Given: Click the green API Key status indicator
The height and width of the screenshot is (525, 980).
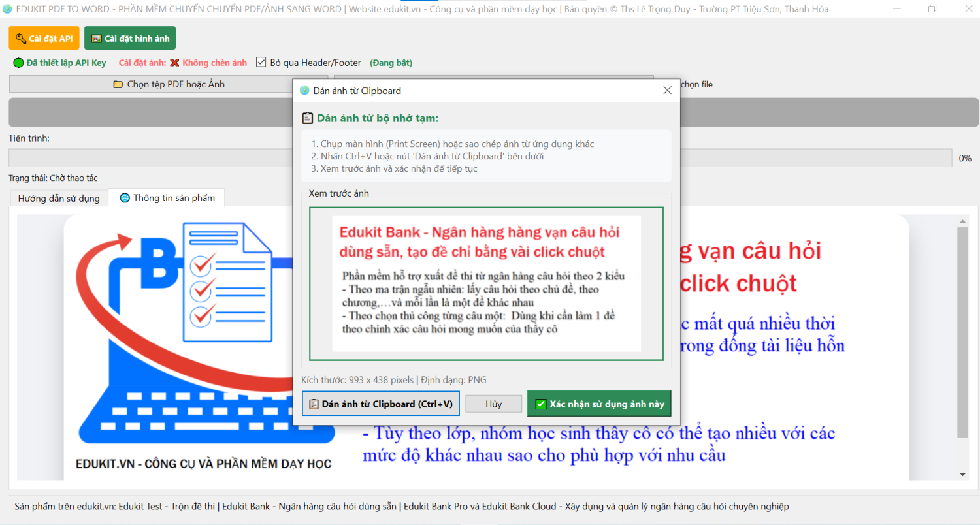Looking at the screenshot, I should (18, 63).
